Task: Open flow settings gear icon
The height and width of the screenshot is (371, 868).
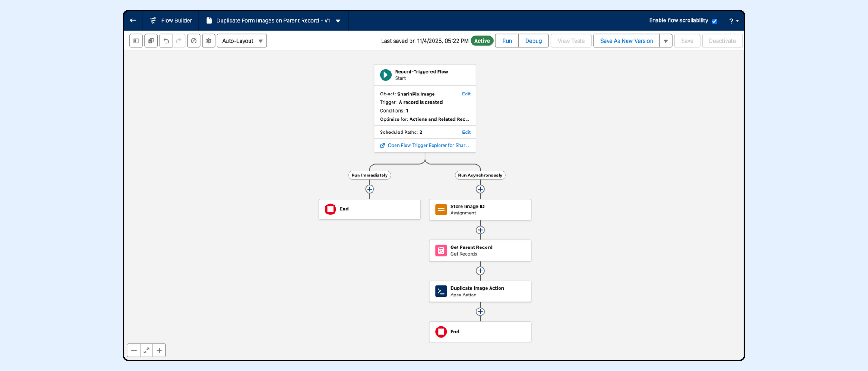Action: click(208, 41)
